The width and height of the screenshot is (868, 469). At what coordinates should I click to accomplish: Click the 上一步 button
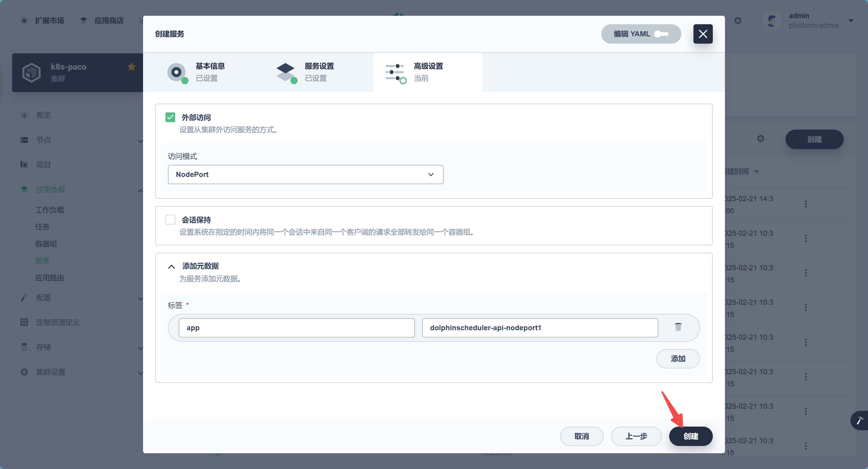[636, 436]
